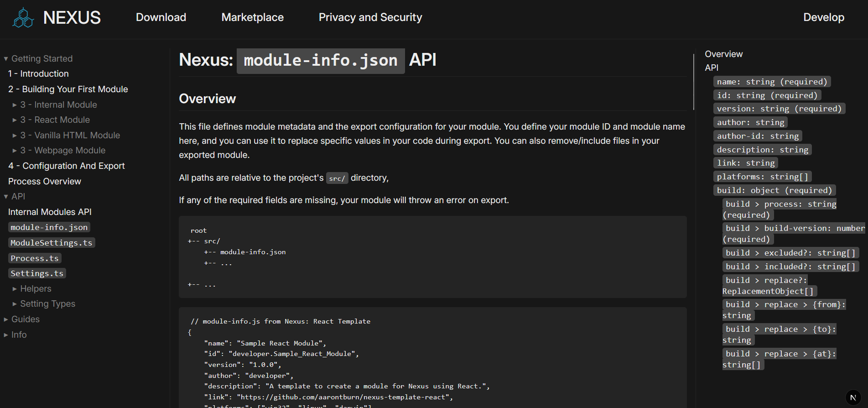Click the Nexus hexagon logo icon
The width and height of the screenshot is (868, 408).
click(23, 18)
